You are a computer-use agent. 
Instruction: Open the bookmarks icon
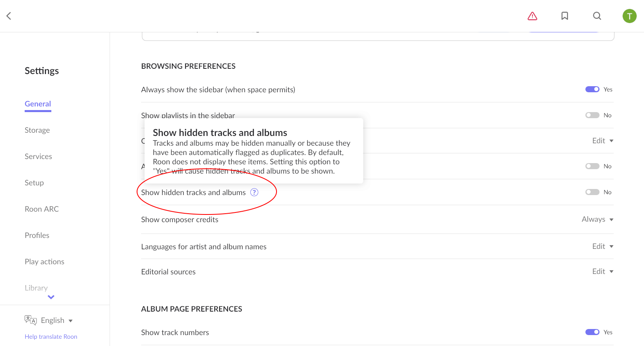click(x=565, y=16)
